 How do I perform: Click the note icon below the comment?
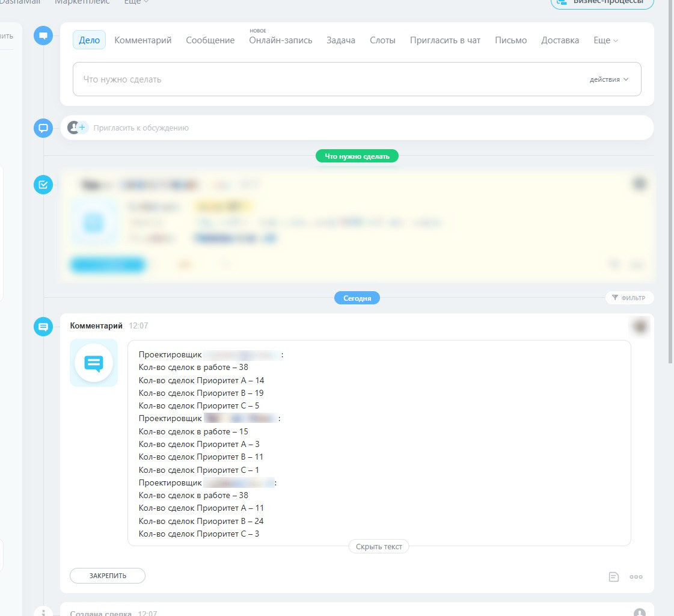[614, 577]
